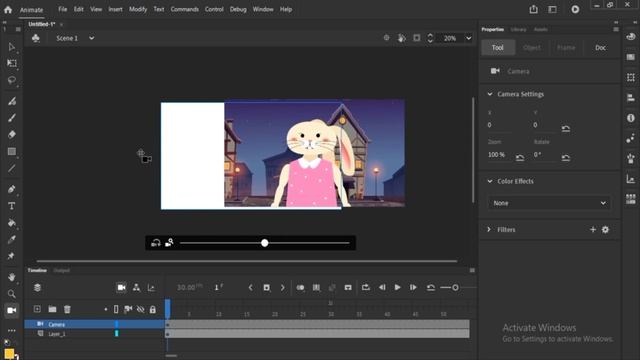The width and height of the screenshot is (640, 360).
Task: Click the camera zoom slider handle
Action: click(264, 243)
